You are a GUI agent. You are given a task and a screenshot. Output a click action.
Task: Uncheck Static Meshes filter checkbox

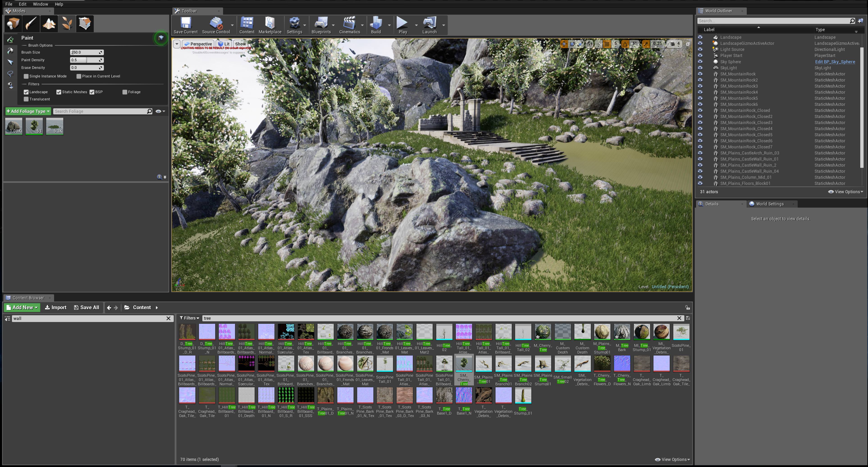[59, 92]
